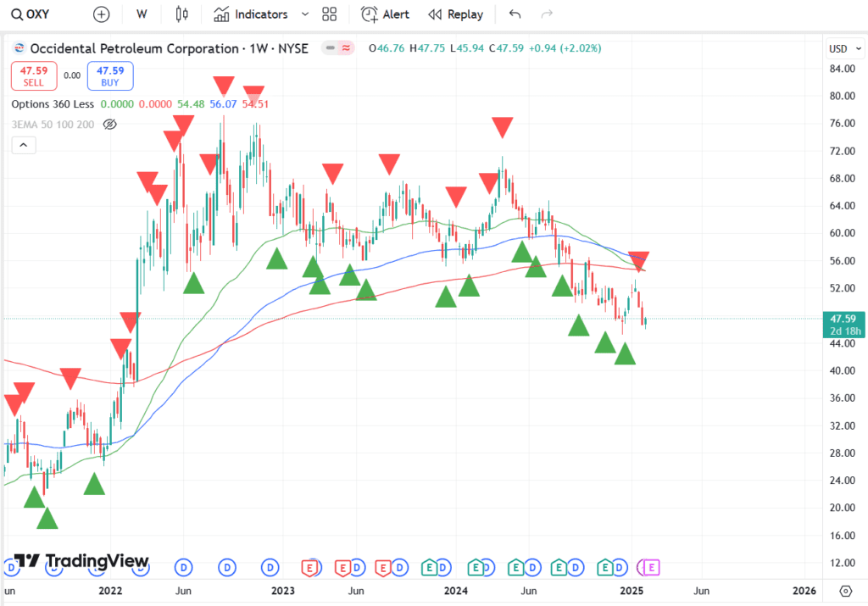
Task: Click the change value +0.94 (+2.02%)
Action: [565, 48]
